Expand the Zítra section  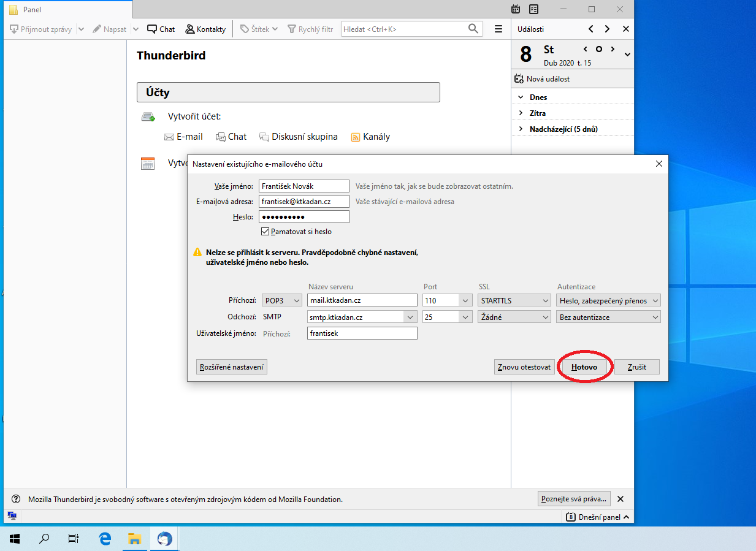point(521,113)
